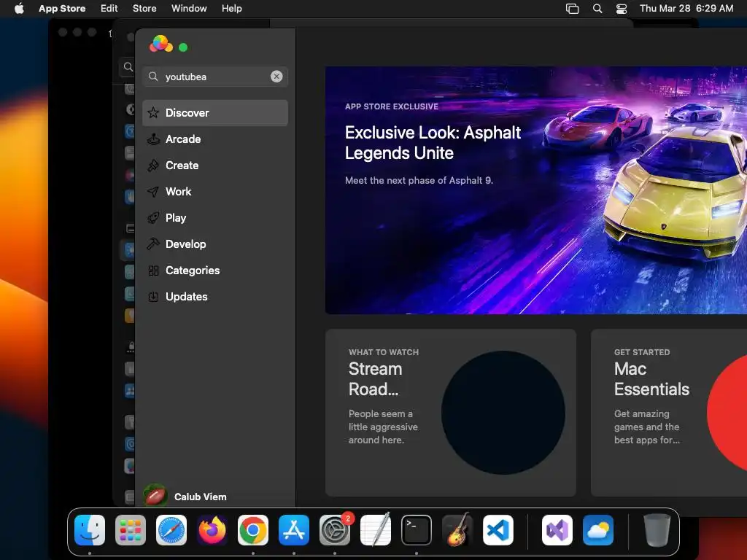The image size is (747, 560).
Task: Open the Arcade section
Action: tap(215, 139)
